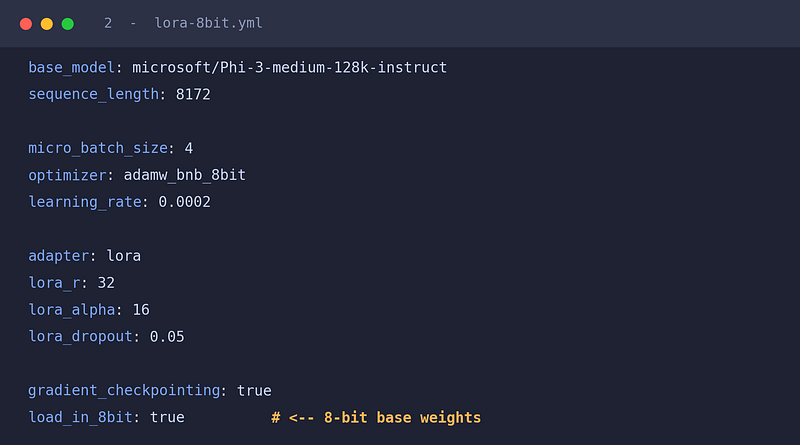800x445 pixels.
Task: Click the micro_batch_size key
Action: click(98, 149)
